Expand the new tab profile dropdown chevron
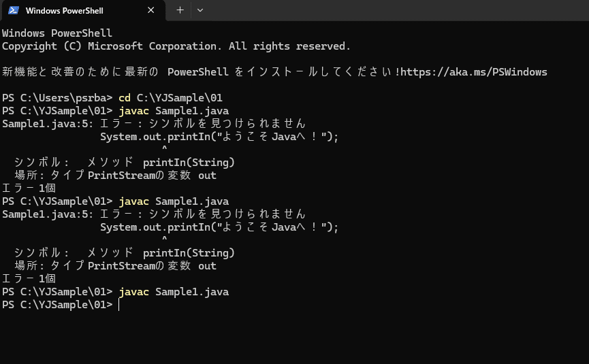Screen dimensions: 589x364 [200, 10]
